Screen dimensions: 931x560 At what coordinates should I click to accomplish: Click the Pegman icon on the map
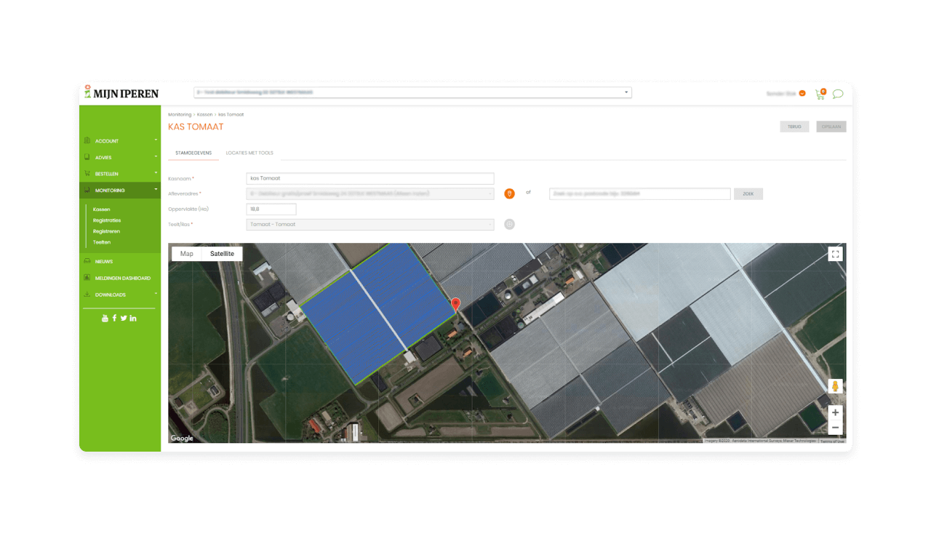pyautogui.click(x=835, y=385)
